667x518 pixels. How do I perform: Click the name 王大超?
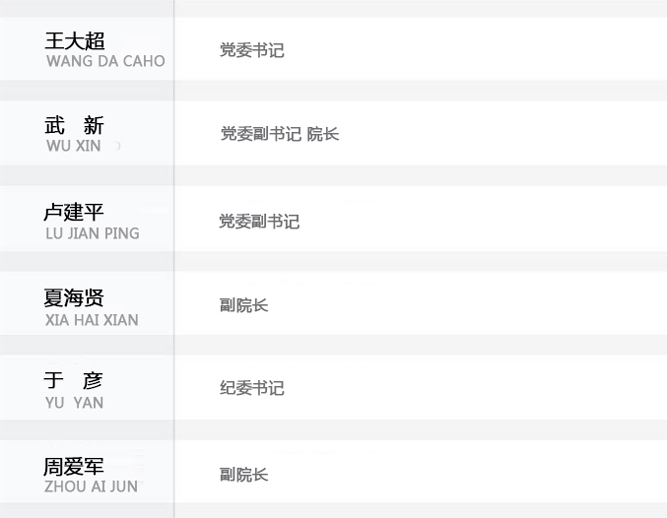[x=75, y=41]
